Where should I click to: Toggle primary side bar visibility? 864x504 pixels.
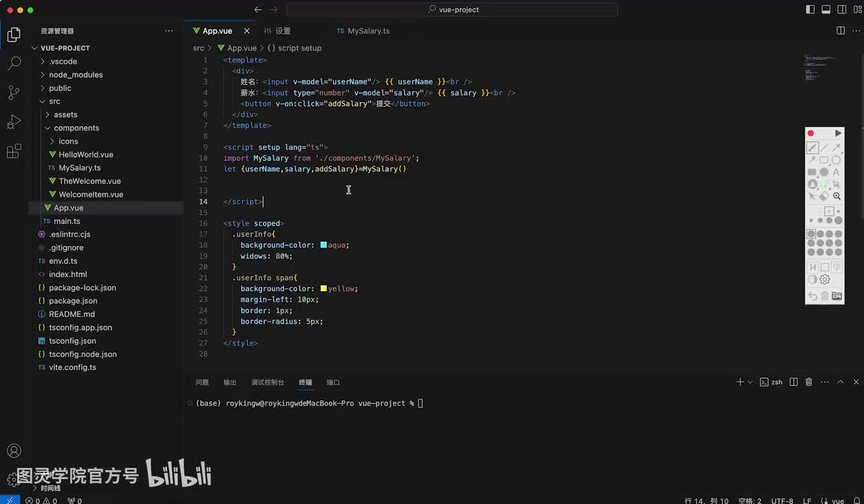(x=811, y=10)
